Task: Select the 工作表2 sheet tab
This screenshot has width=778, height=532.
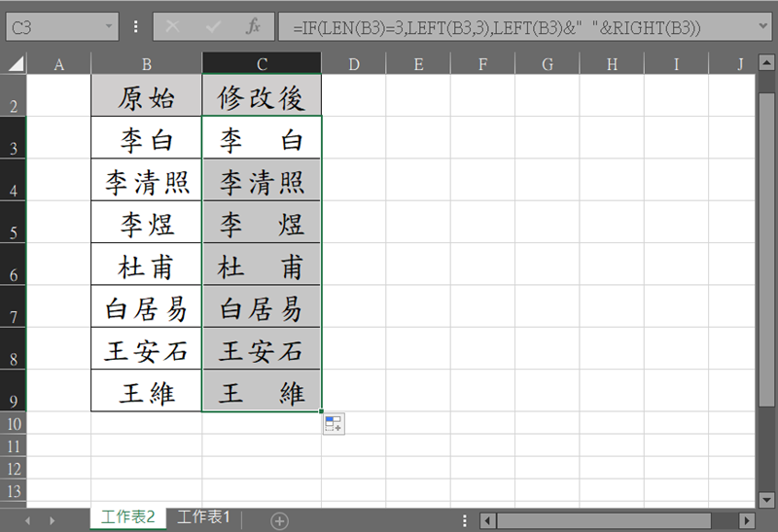Action: [x=128, y=517]
